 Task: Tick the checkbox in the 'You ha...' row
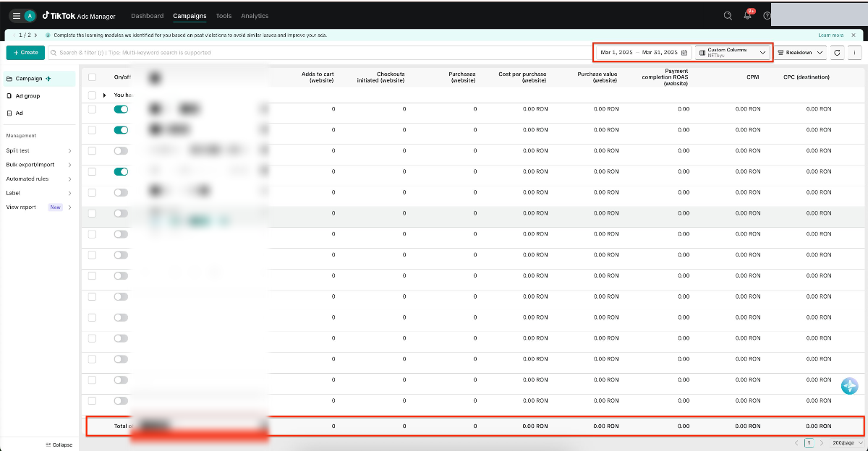pyautogui.click(x=92, y=95)
